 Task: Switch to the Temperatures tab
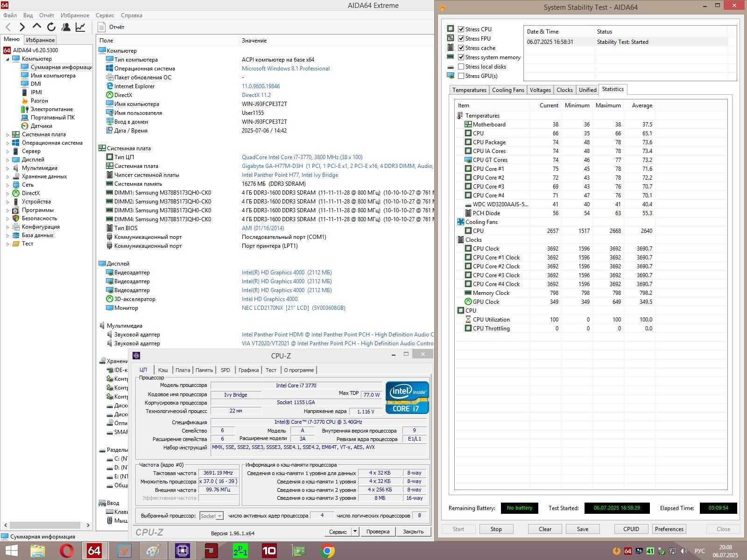click(x=469, y=90)
